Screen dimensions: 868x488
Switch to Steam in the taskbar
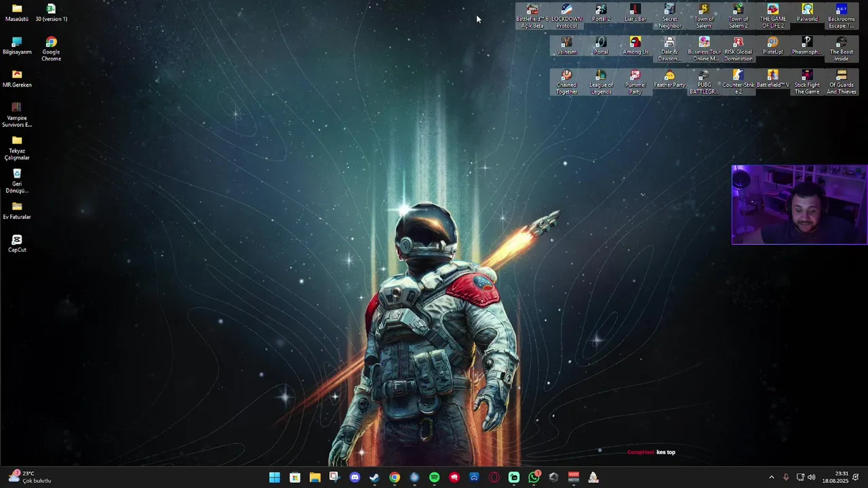tap(374, 477)
